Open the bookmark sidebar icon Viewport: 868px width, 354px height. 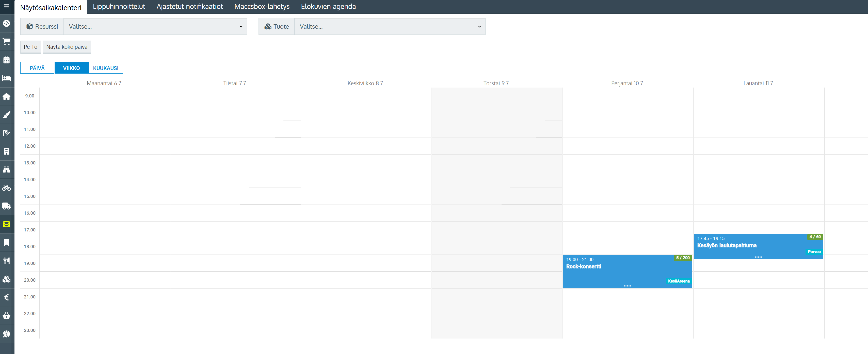pyautogui.click(x=6, y=243)
